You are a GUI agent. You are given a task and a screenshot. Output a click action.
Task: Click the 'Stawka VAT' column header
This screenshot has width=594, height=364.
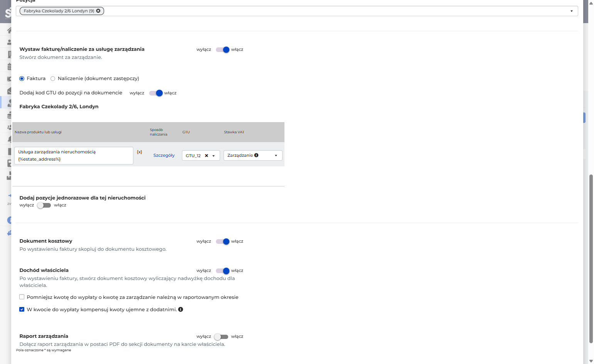pyautogui.click(x=234, y=132)
